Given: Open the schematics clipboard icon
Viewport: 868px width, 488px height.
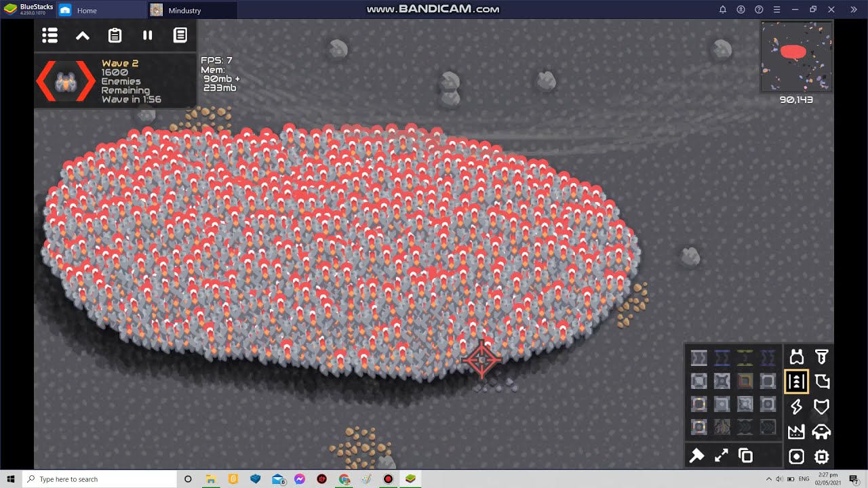Looking at the screenshot, I should [x=115, y=35].
